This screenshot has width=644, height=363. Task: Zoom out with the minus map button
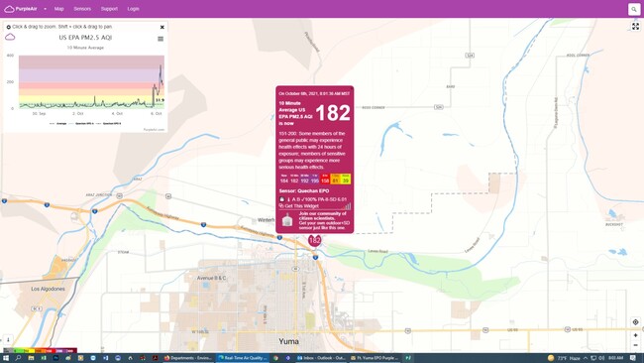coord(635,345)
